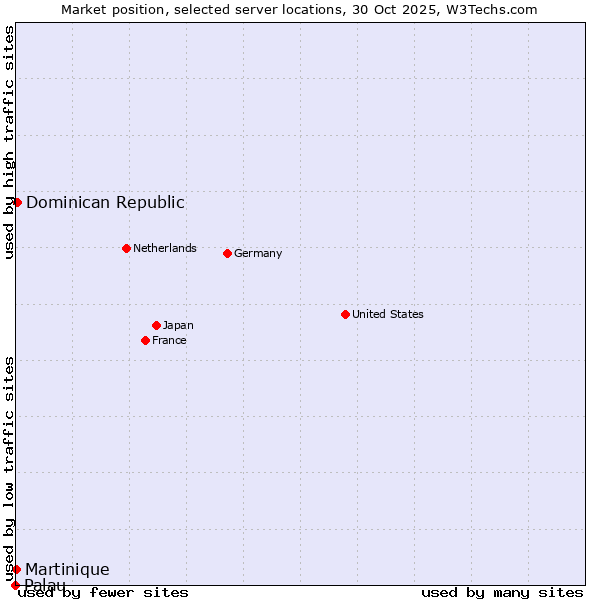The width and height of the screenshot is (600, 600).
Task: Click the France text label
Action: (169, 340)
